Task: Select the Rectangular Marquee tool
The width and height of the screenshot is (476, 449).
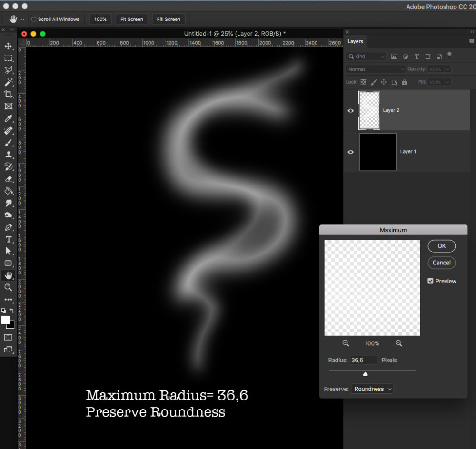Action: tap(8, 58)
